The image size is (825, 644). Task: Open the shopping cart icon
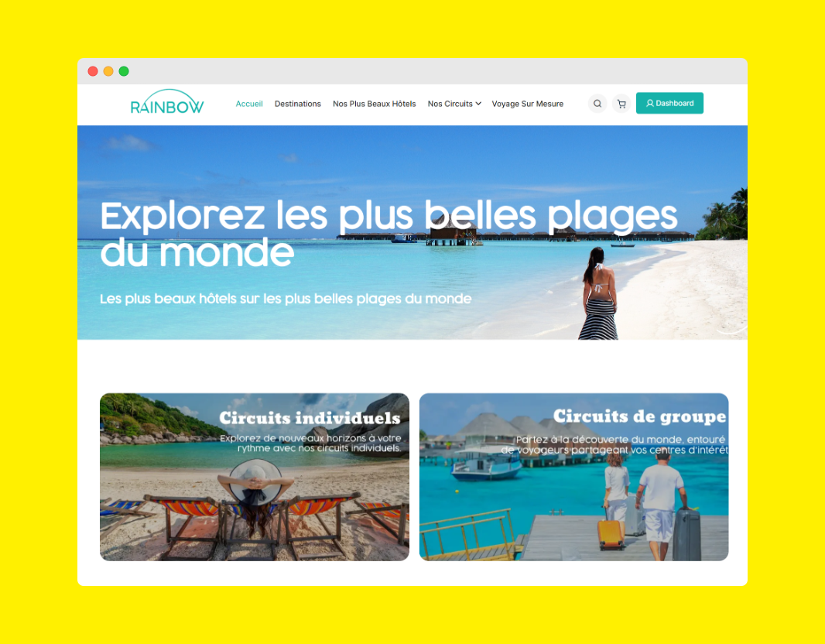[621, 104]
